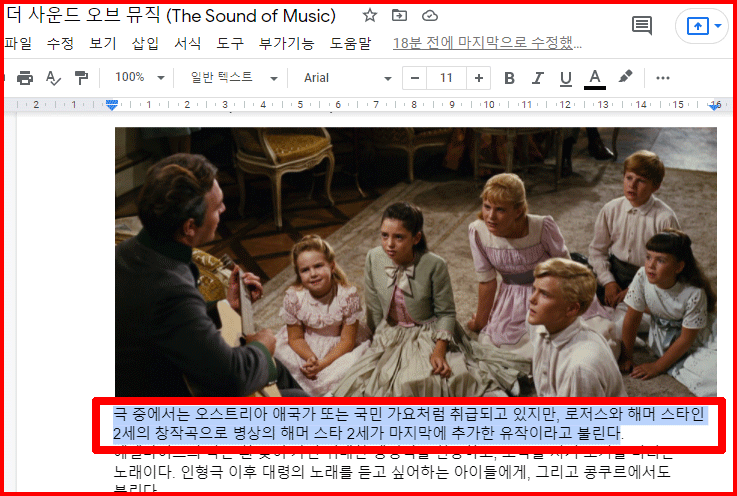Star the document title
Screen dimensions: 737x496
370,16
